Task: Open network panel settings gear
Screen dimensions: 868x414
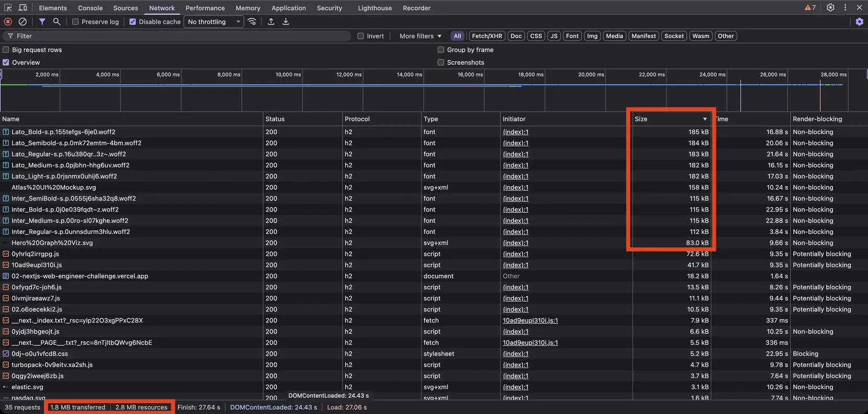Action: point(859,21)
